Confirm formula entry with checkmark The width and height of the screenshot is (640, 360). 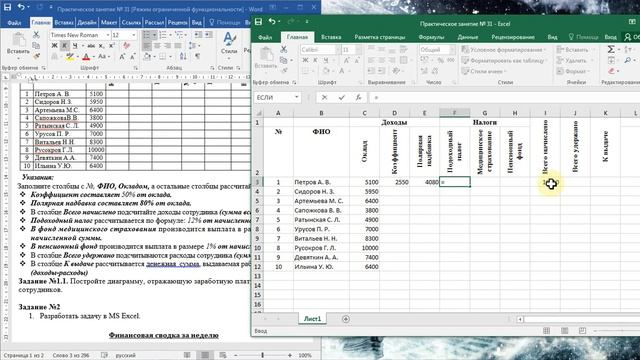342,98
